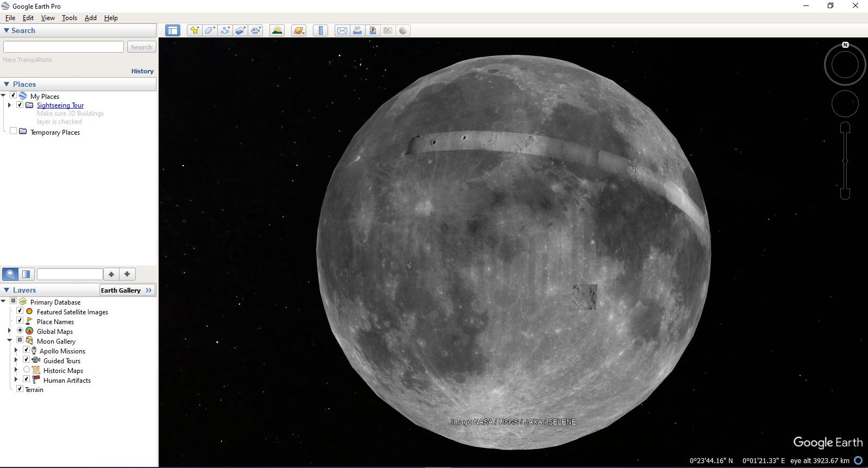Toggle the Place Names layer checkbox
Screen dimensions: 868x468
tap(20, 321)
